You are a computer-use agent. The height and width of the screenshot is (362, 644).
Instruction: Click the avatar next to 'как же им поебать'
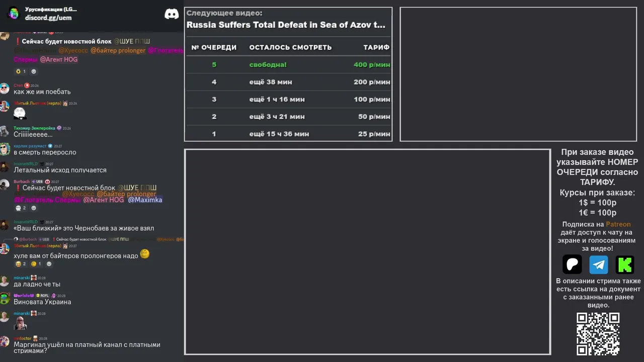click(5, 88)
